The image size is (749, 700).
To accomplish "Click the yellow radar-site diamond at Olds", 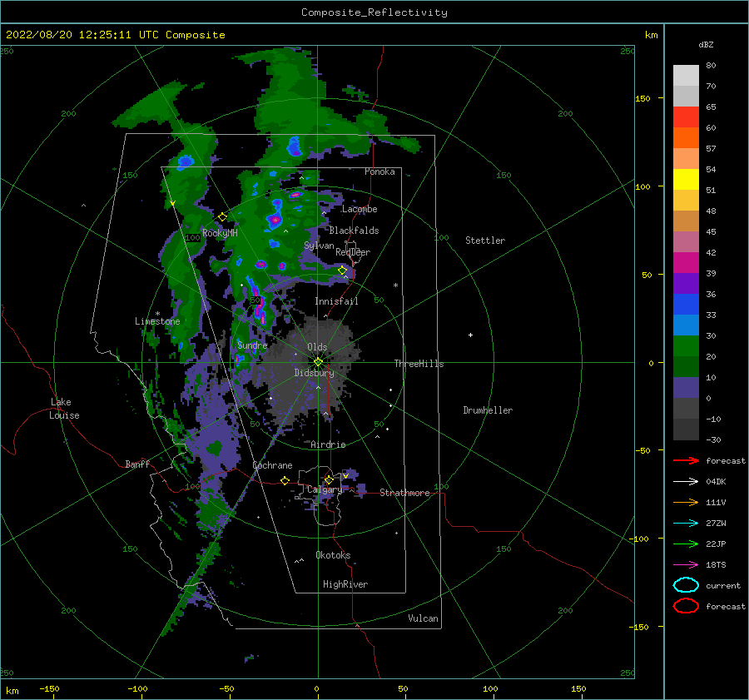I will pos(318,362).
